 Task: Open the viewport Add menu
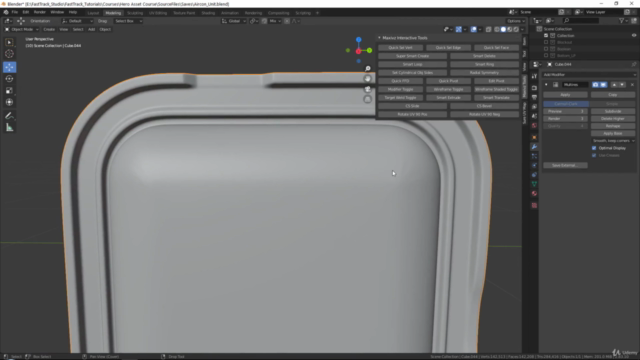coord(91,29)
